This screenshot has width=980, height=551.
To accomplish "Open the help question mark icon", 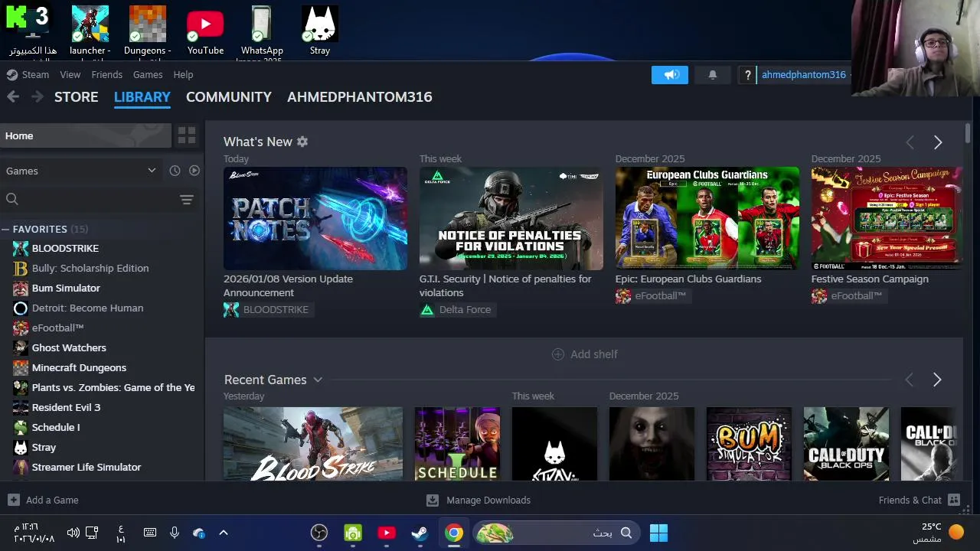I will [748, 74].
